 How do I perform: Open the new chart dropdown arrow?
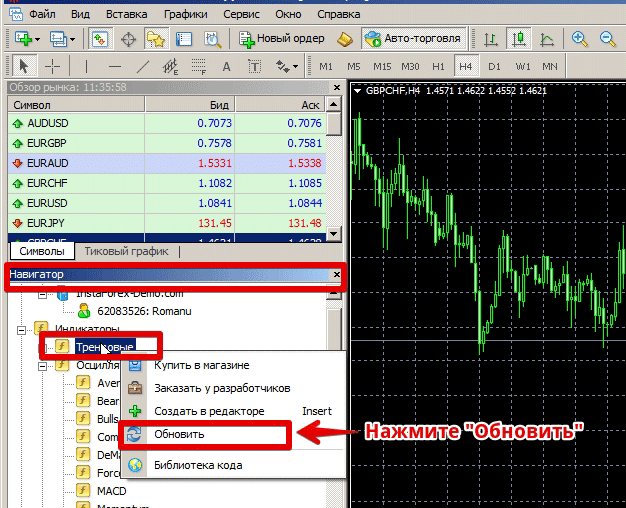36,39
